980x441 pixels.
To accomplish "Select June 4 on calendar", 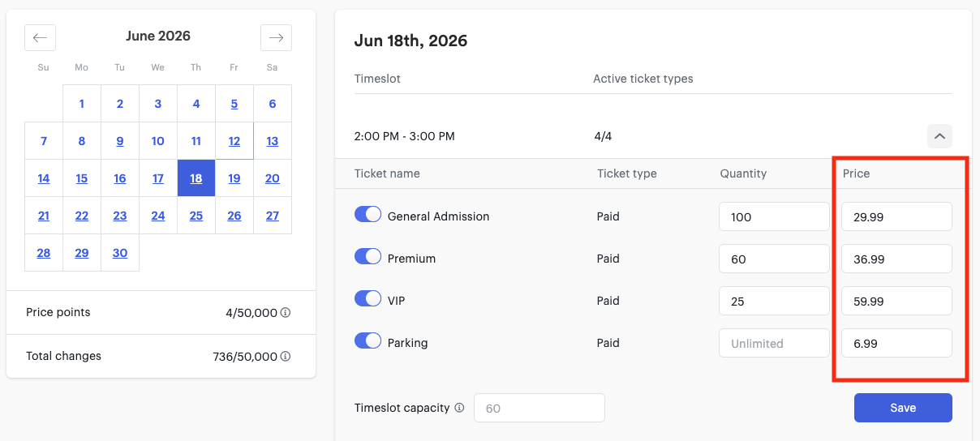I will [x=196, y=104].
